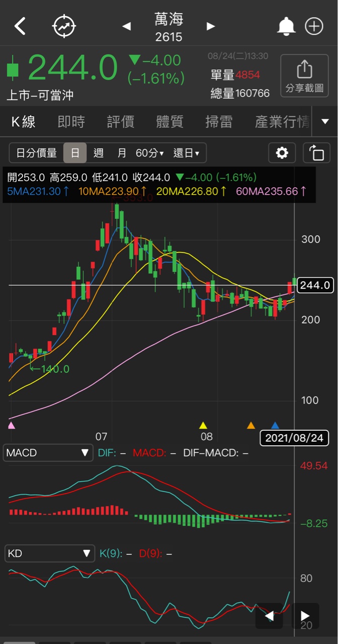Image resolution: width=338 pixels, height=644 pixels.
Task: Switch chart to 月 monthly period
Action: [x=122, y=153]
